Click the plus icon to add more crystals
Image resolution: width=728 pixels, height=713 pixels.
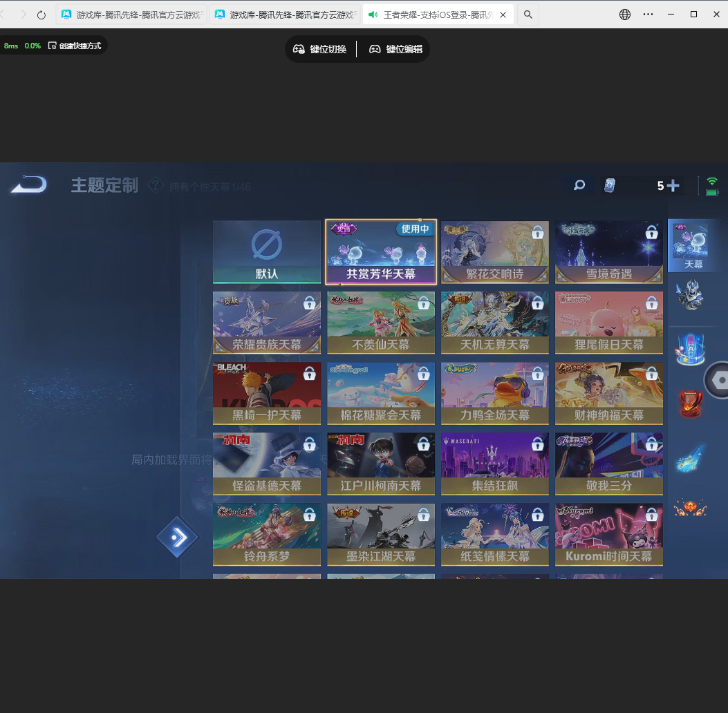click(x=672, y=185)
